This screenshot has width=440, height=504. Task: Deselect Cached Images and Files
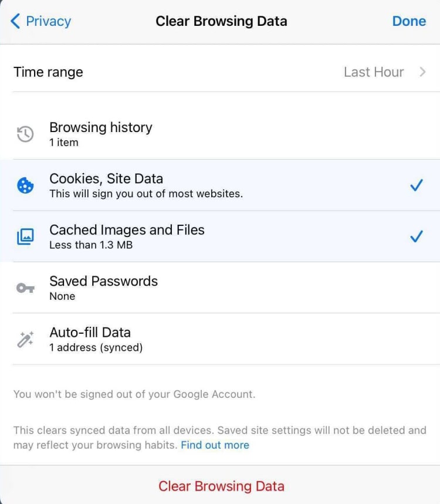220,236
